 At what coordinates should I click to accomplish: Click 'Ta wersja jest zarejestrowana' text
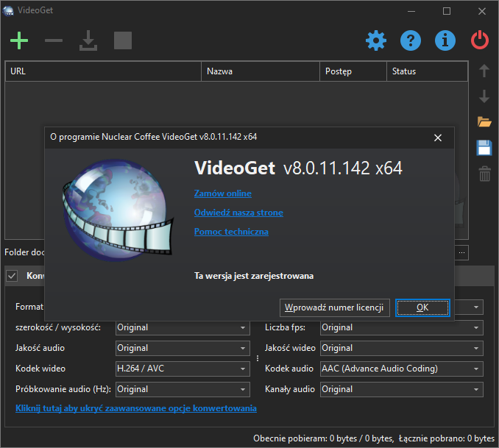254,276
